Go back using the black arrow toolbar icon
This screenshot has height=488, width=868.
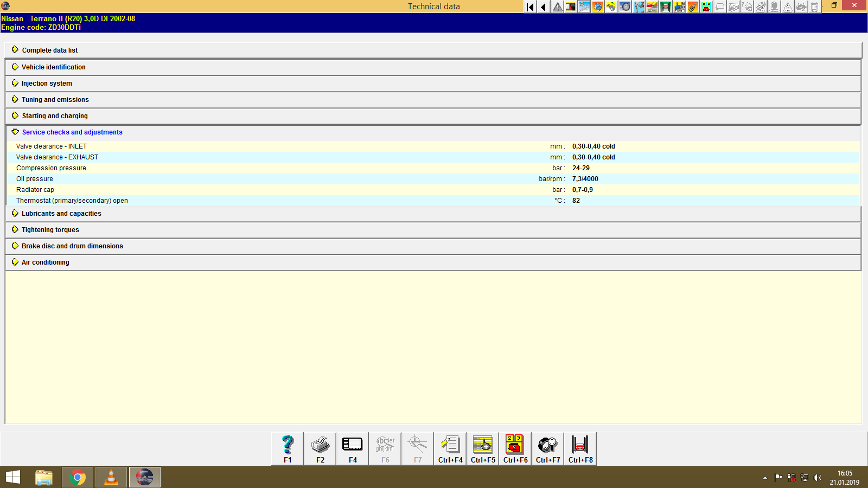[542, 7]
